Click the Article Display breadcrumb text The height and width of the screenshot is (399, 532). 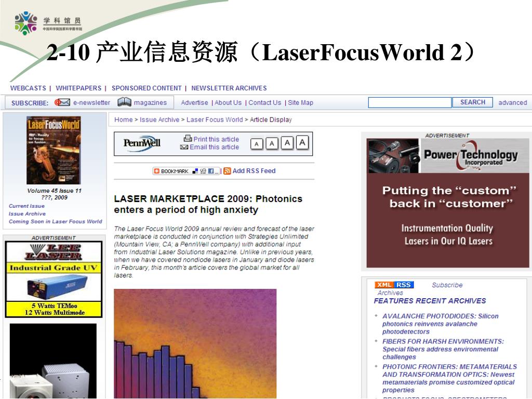coord(271,120)
